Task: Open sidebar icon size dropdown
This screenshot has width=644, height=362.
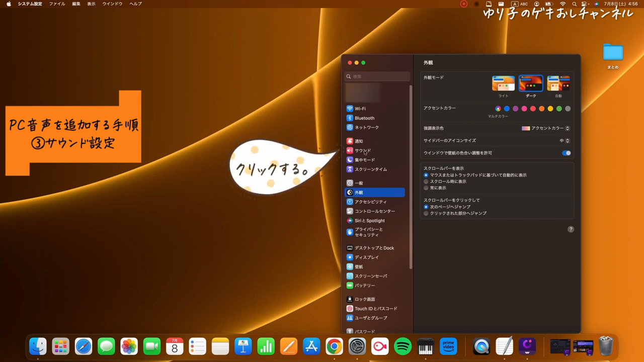Action: [565, 141]
